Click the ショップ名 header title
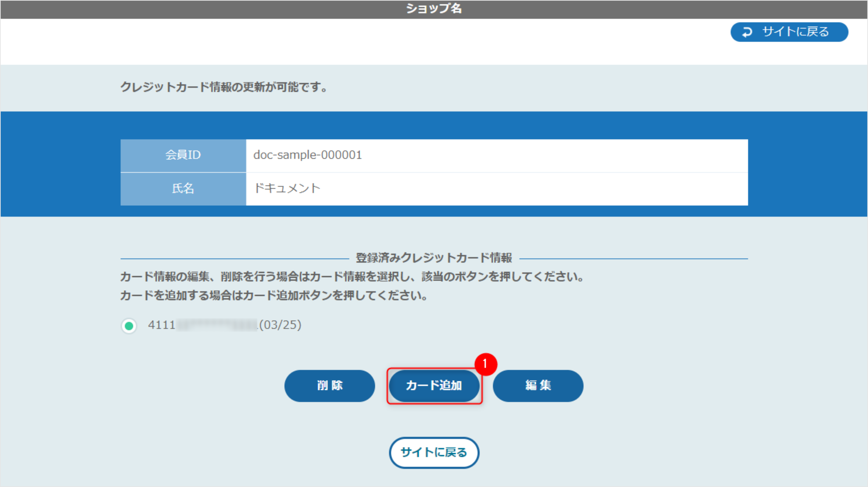Viewport: 868px width, 487px height. coord(434,8)
